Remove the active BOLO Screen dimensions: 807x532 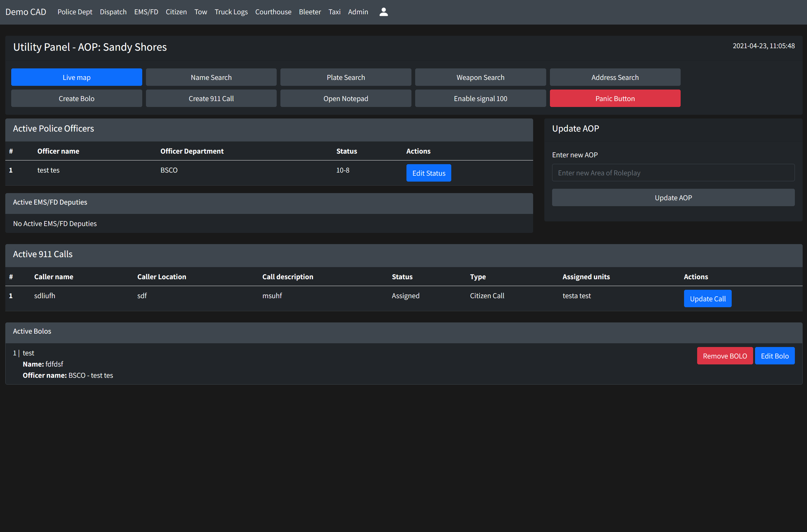pos(724,355)
